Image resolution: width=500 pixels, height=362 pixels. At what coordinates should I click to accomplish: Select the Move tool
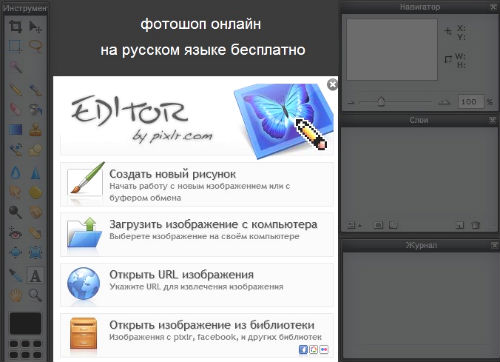[x=35, y=26]
